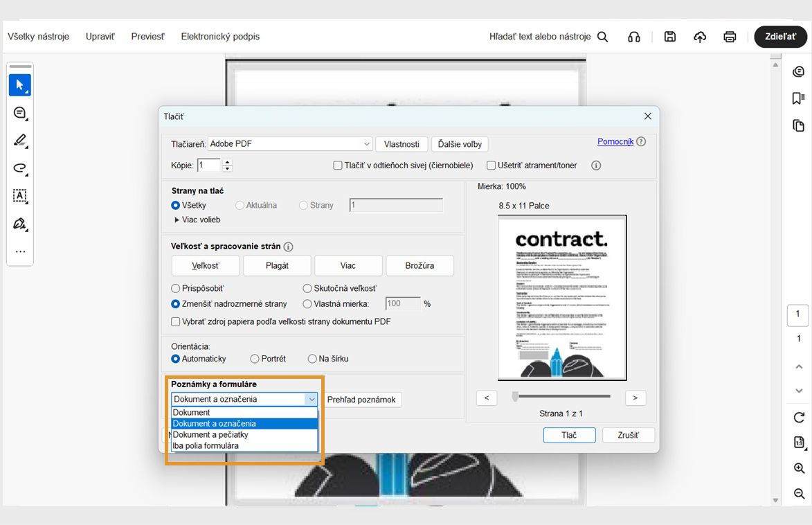Choose the highlighter pen tool
The width and height of the screenshot is (812, 525).
(x=19, y=141)
